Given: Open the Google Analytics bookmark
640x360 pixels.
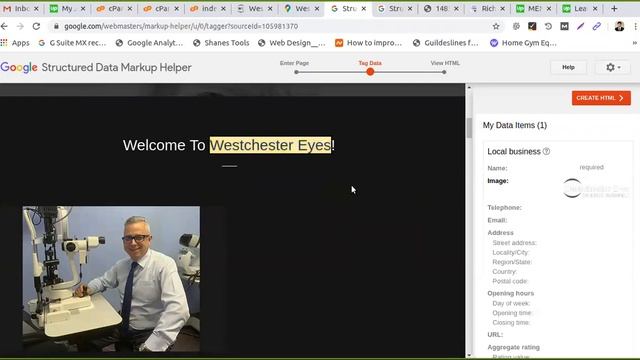Looking at the screenshot, I should pos(149,43).
